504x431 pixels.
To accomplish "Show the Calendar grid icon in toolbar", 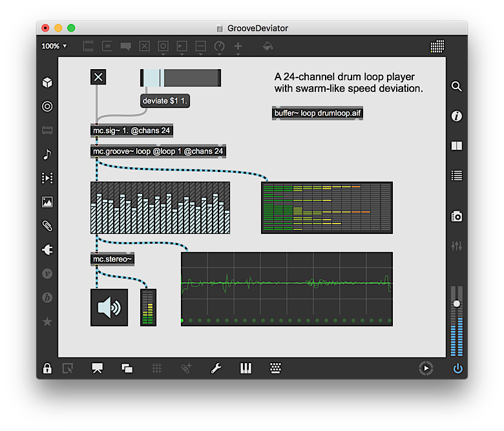I will pos(437,47).
